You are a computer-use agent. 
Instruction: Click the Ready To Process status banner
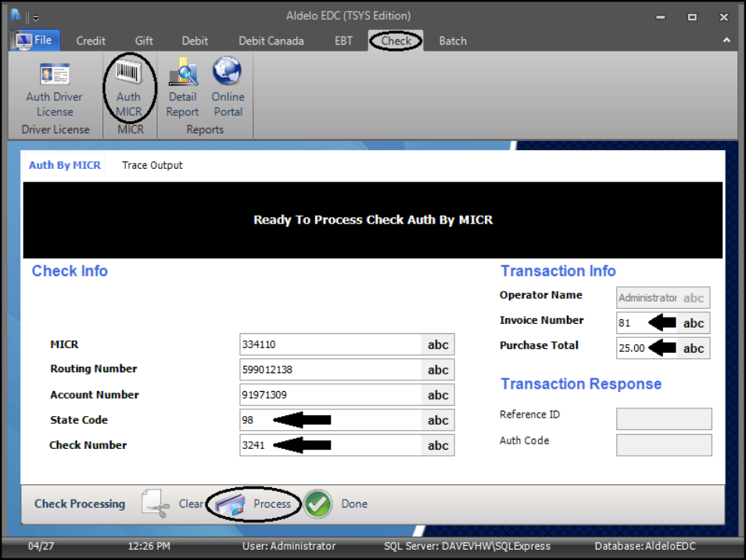[x=373, y=220]
